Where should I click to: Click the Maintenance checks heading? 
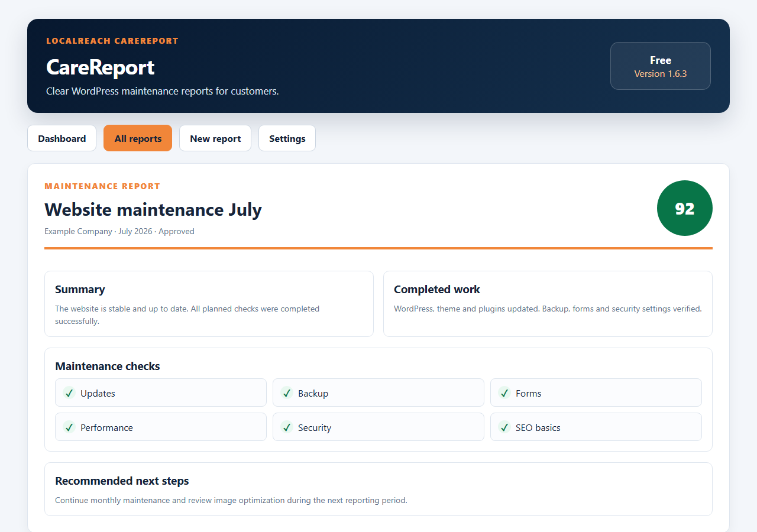pos(108,366)
